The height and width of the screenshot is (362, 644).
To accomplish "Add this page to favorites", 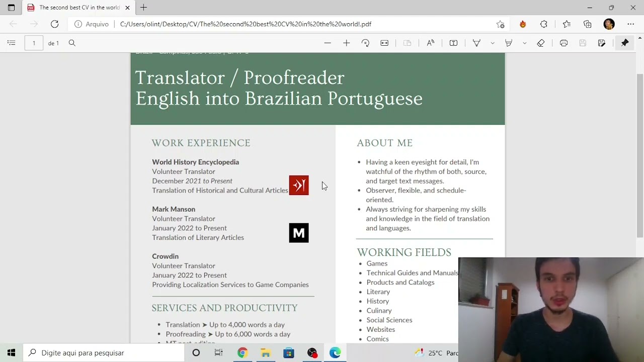I will (x=500, y=24).
